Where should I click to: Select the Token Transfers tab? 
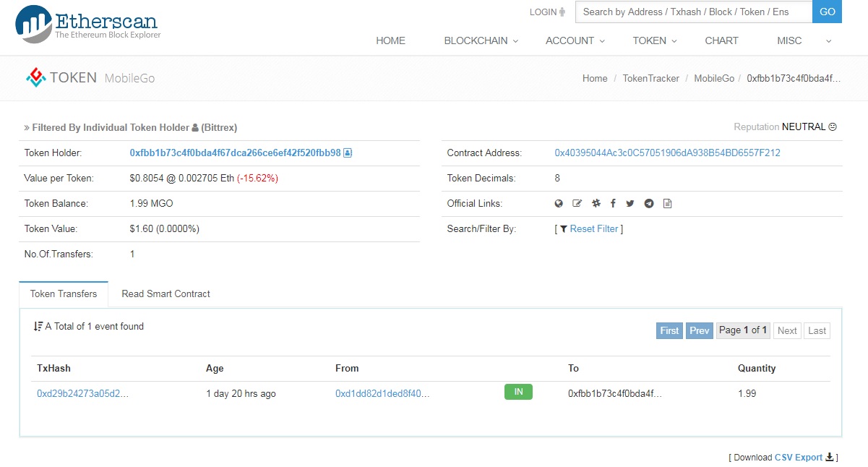point(64,294)
